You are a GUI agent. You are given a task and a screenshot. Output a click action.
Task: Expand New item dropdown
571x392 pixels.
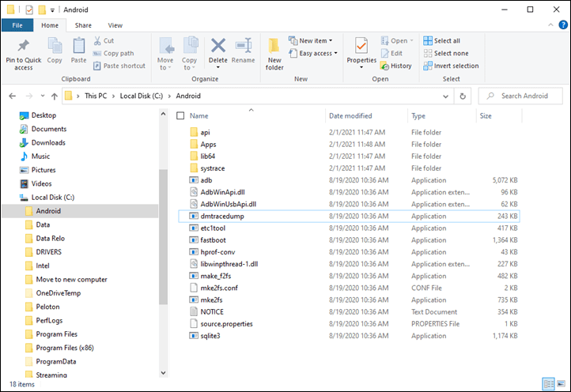point(331,41)
